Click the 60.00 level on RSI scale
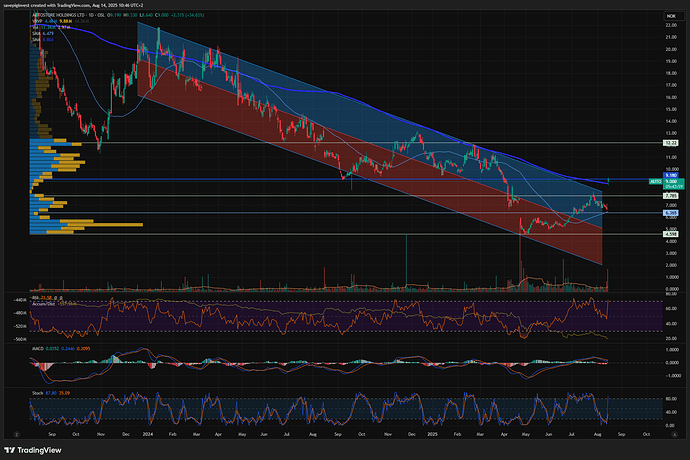The image size is (690, 460). 671,309
